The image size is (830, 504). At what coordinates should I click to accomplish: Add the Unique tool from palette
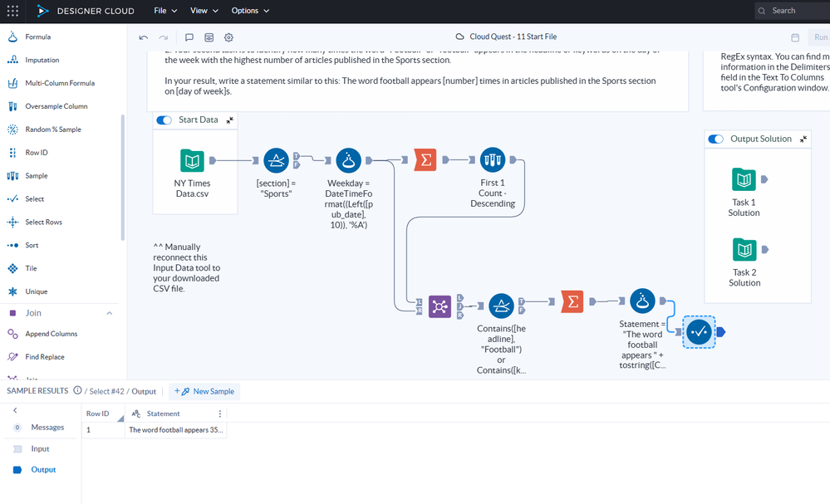[x=36, y=291]
